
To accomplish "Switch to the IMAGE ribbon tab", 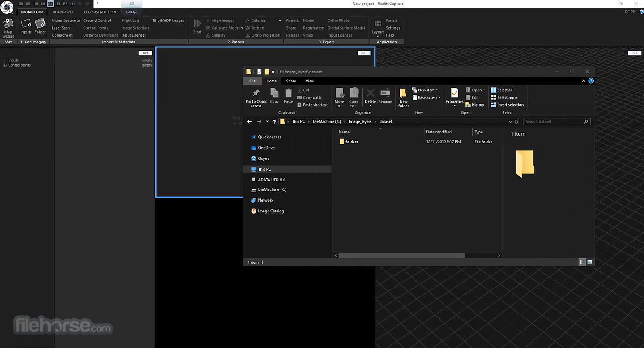I will 132,12.
